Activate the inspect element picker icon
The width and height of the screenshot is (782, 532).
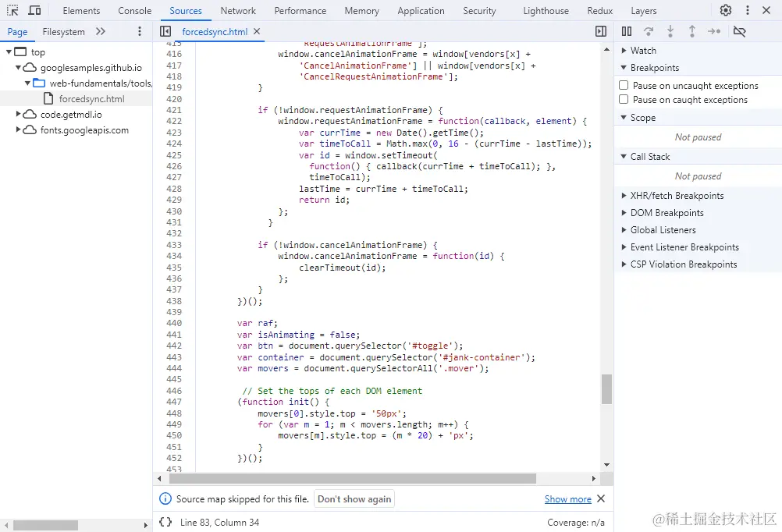tap(12, 10)
